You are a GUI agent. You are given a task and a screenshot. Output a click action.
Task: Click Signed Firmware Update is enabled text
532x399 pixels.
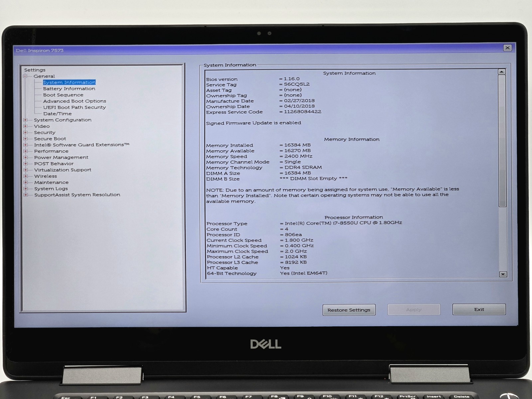point(253,123)
